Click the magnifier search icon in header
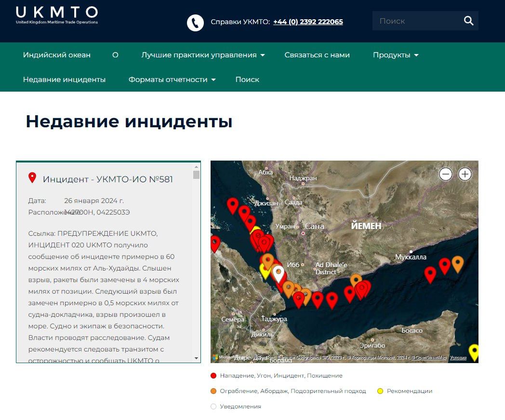Image resolution: width=505 pixels, height=420 pixels. point(468,21)
